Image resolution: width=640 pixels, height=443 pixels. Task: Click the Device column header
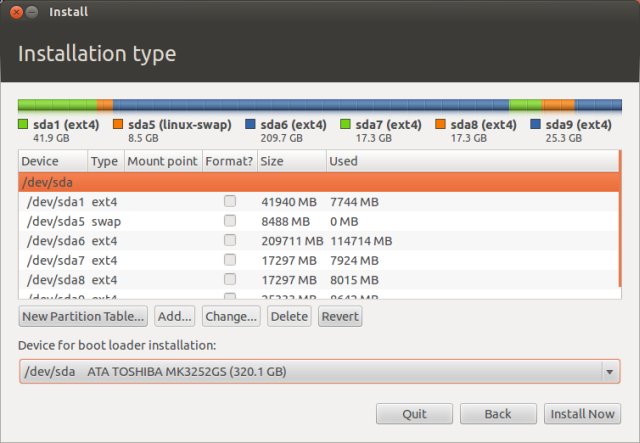(x=53, y=161)
